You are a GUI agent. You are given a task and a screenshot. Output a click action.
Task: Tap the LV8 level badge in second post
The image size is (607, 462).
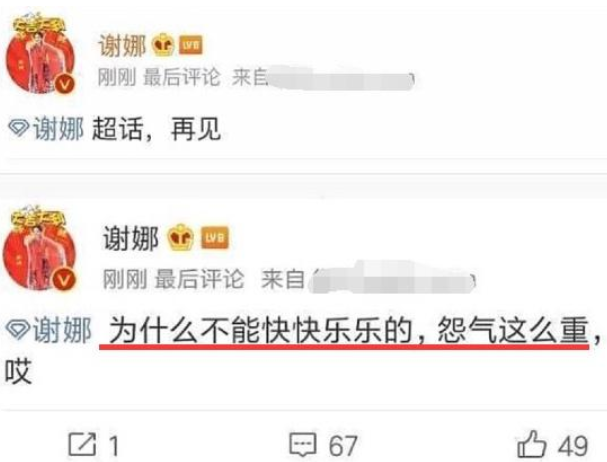point(215,237)
